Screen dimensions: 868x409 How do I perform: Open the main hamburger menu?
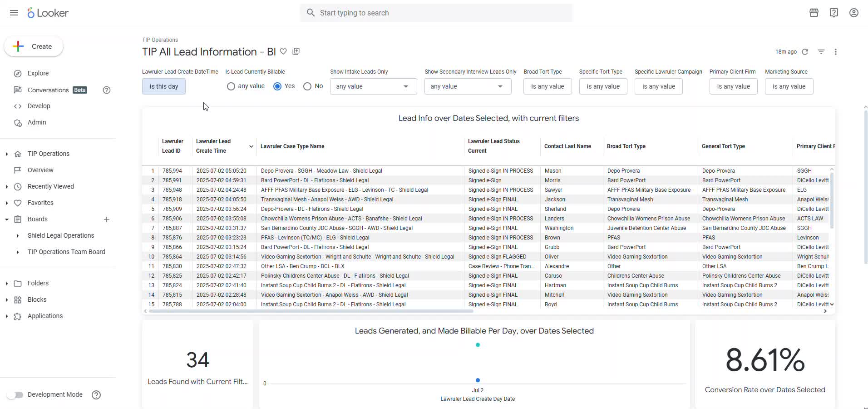pyautogui.click(x=14, y=13)
